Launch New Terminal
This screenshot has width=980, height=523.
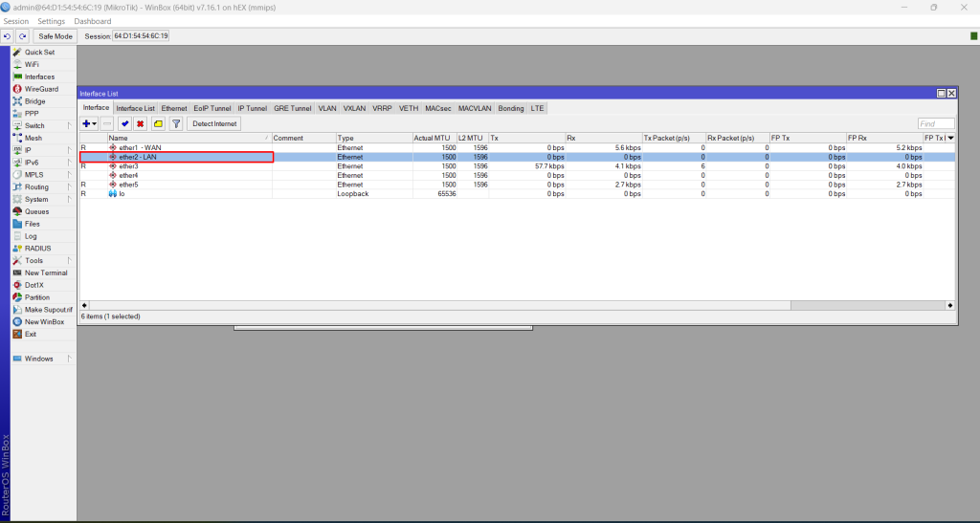point(46,272)
